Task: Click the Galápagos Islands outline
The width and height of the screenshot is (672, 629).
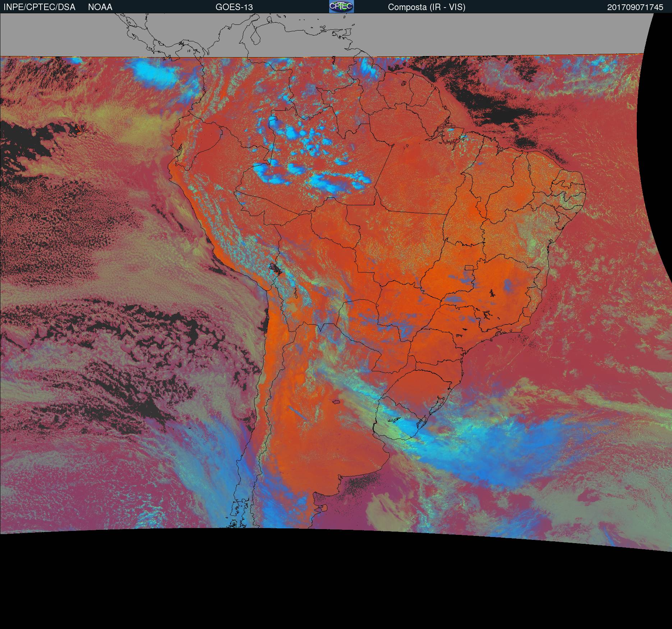Action: pyautogui.click(x=80, y=130)
